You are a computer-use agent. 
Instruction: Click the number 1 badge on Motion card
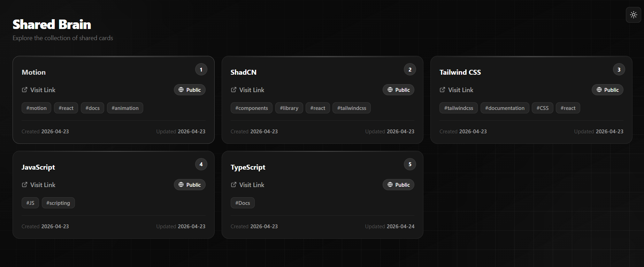pos(201,69)
